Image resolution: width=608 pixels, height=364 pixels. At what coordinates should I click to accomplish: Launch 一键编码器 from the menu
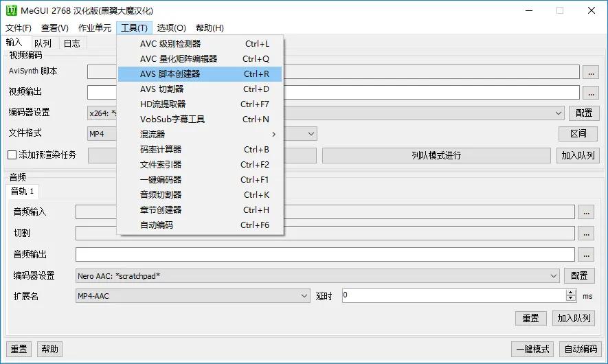(200, 180)
